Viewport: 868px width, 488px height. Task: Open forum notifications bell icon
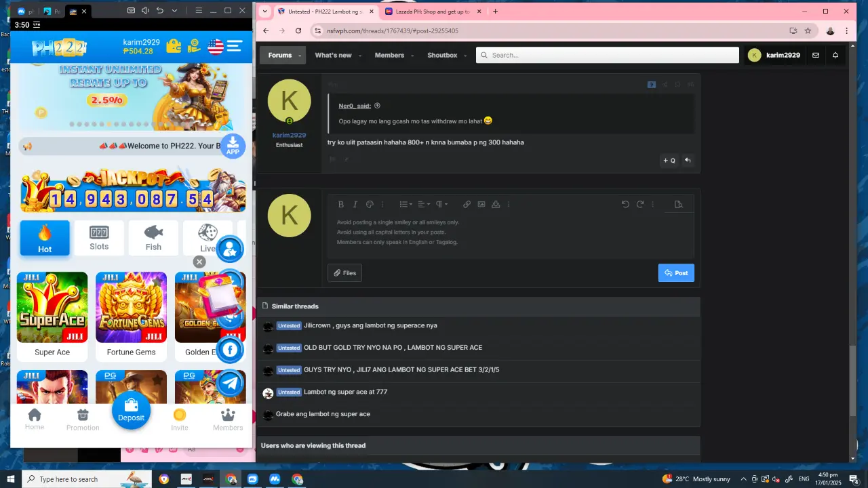pyautogui.click(x=835, y=55)
